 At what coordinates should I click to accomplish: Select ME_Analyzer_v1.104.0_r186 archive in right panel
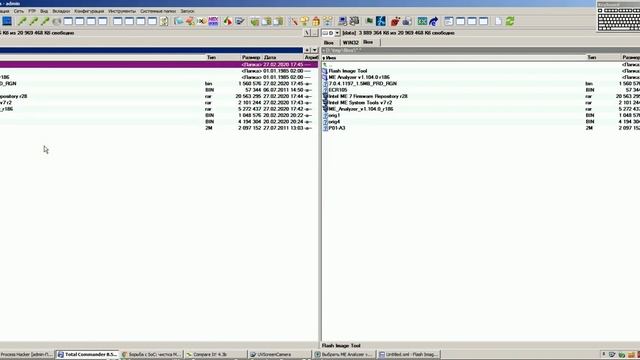(x=361, y=109)
